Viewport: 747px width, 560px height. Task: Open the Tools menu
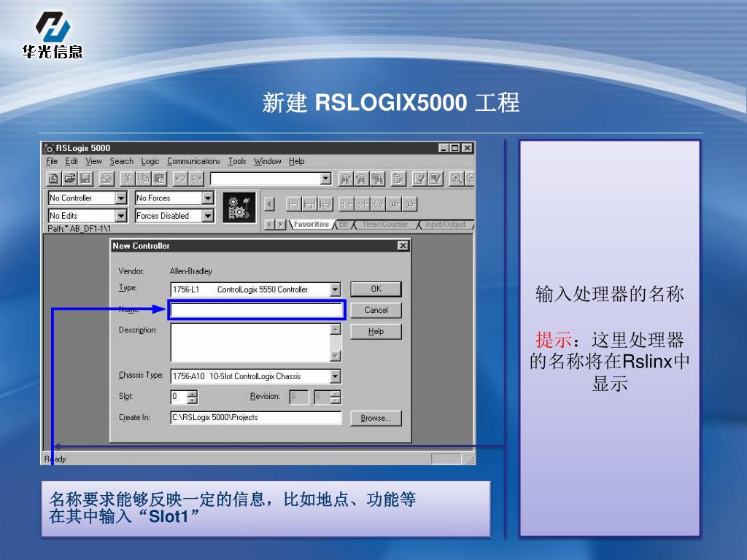pyautogui.click(x=237, y=161)
